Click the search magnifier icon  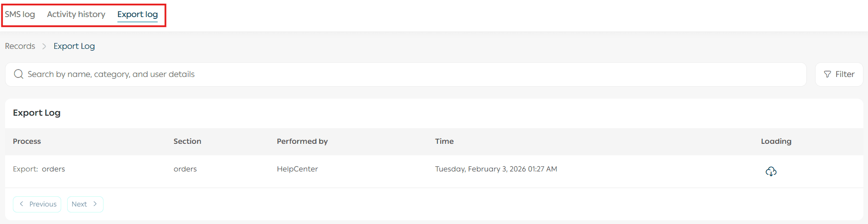(18, 74)
